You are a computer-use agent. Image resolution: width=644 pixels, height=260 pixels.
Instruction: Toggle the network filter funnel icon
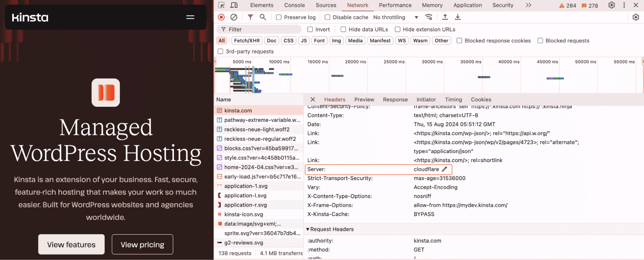tap(250, 17)
